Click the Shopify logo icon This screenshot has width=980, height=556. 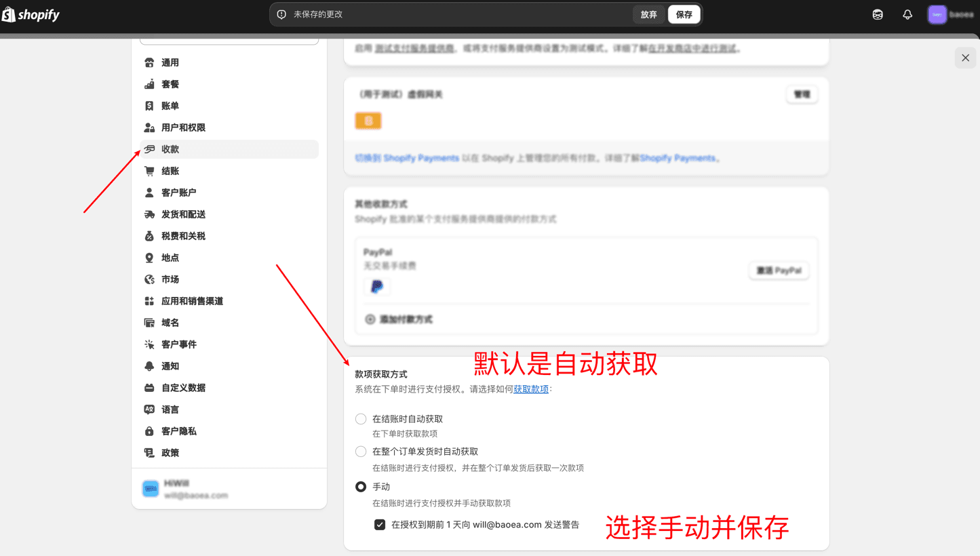click(9, 14)
